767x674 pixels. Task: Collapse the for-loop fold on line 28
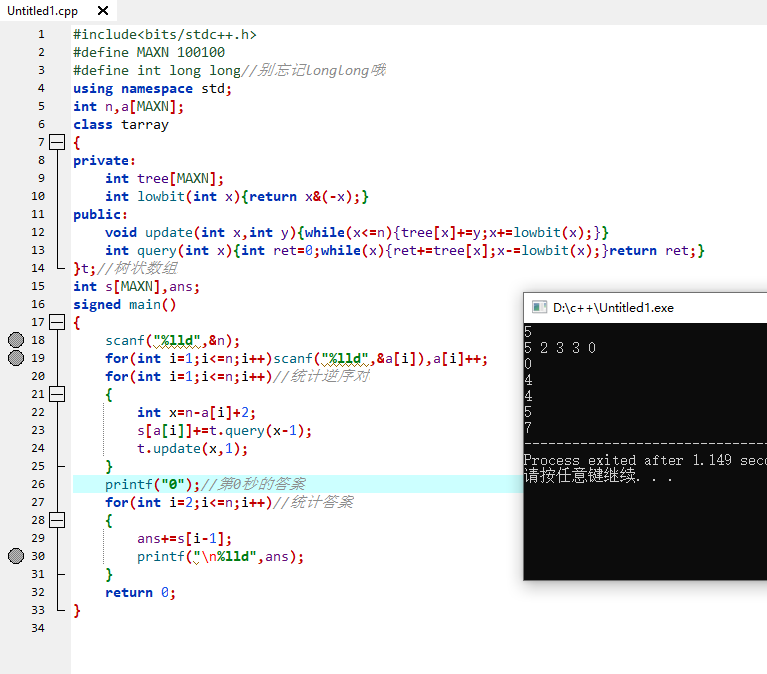pos(57,520)
